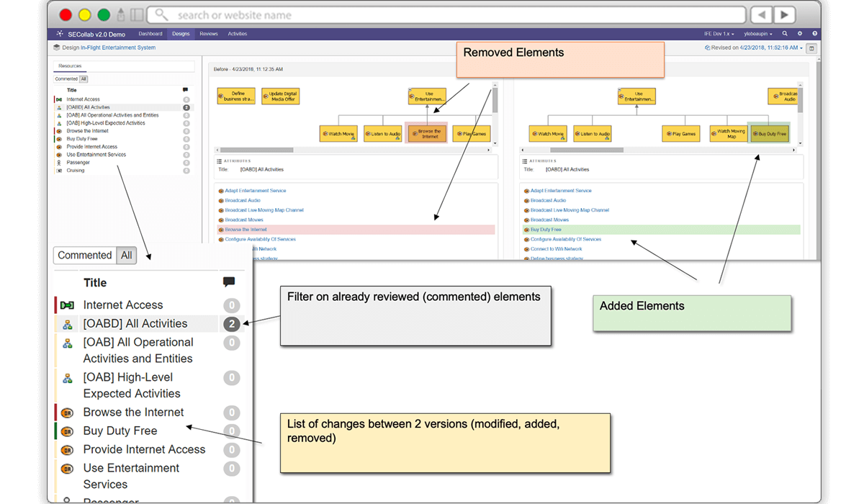
Task: Select [OABD] All Activities row in main window sidebar
Action: (122, 107)
